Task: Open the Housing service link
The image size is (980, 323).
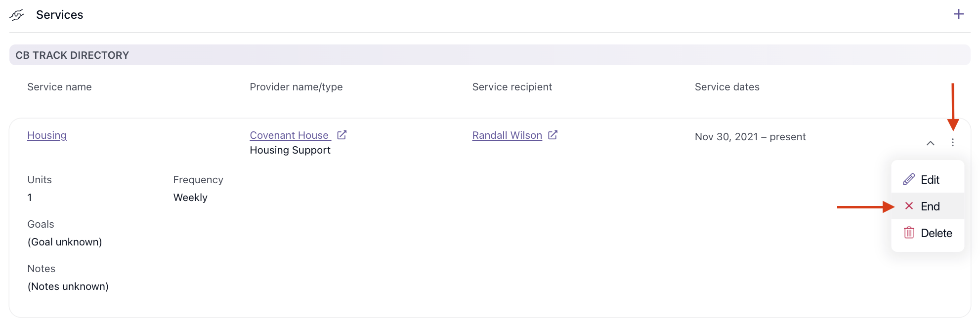Action: click(47, 135)
